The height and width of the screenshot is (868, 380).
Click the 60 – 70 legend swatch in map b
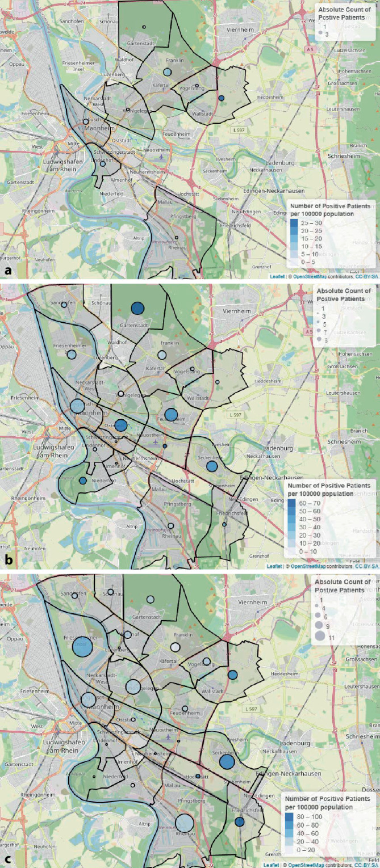click(293, 503)
